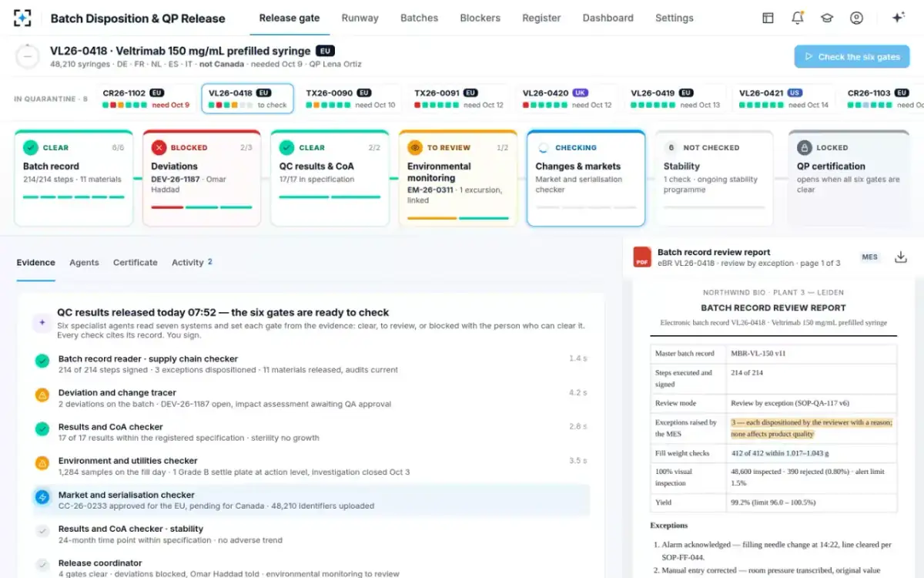Go to Blockers tab
The image size is (924, 578).
pyautogui.click(x=480, y=18)
